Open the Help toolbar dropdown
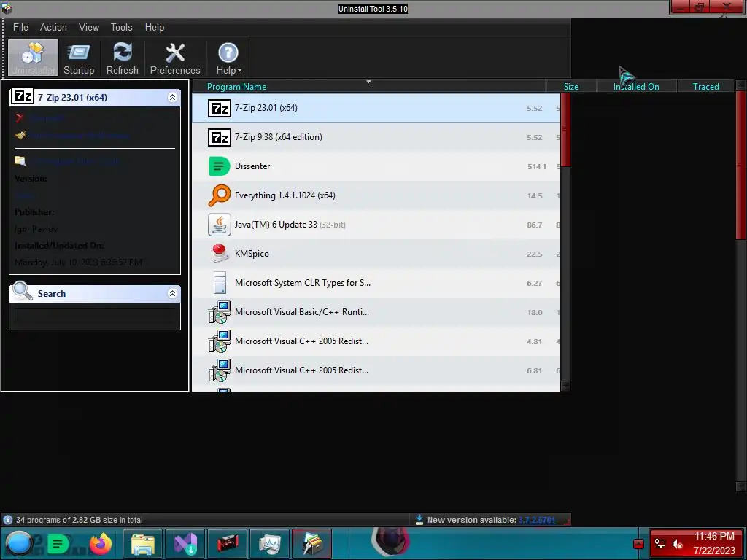Image resolution: width=747 pixels, height=560 pixels. (x=228, y=58)
